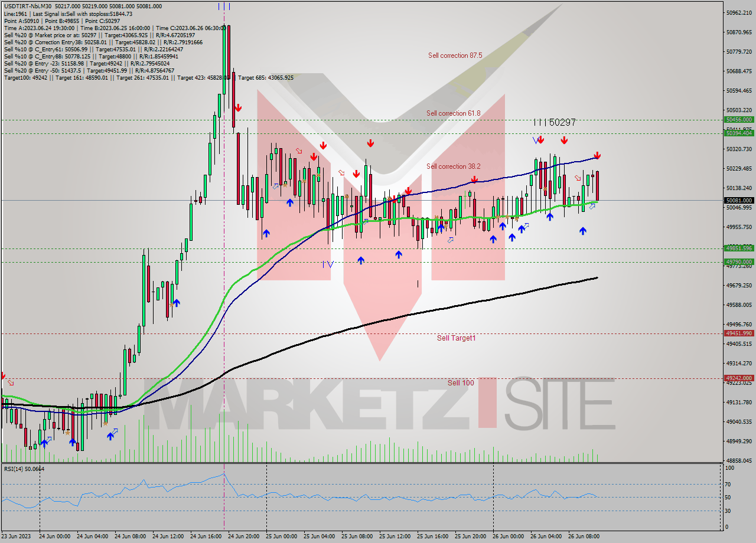Click the green 50456.000 price tag
The width and height of the screenshot is (756, 543).
click(x=738, y=119)
